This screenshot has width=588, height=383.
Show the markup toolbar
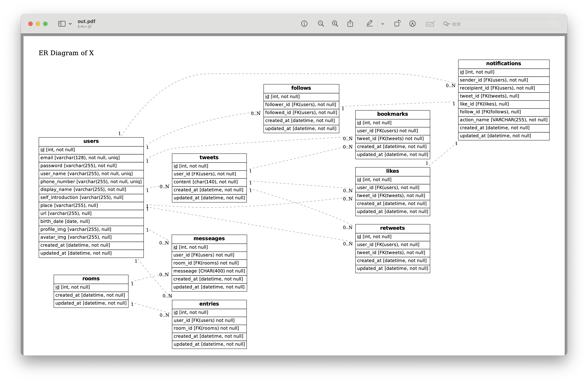(412, 24)
